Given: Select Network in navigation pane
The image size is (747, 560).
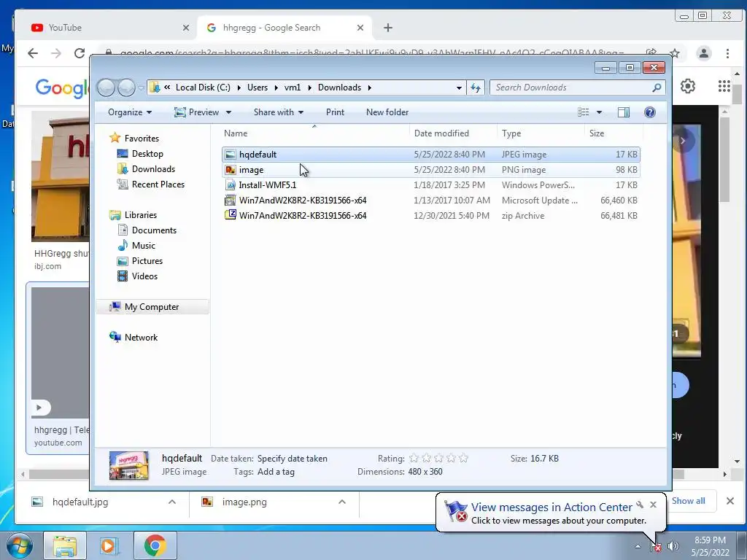Looking at the screenshot, I should click(141, 338).
